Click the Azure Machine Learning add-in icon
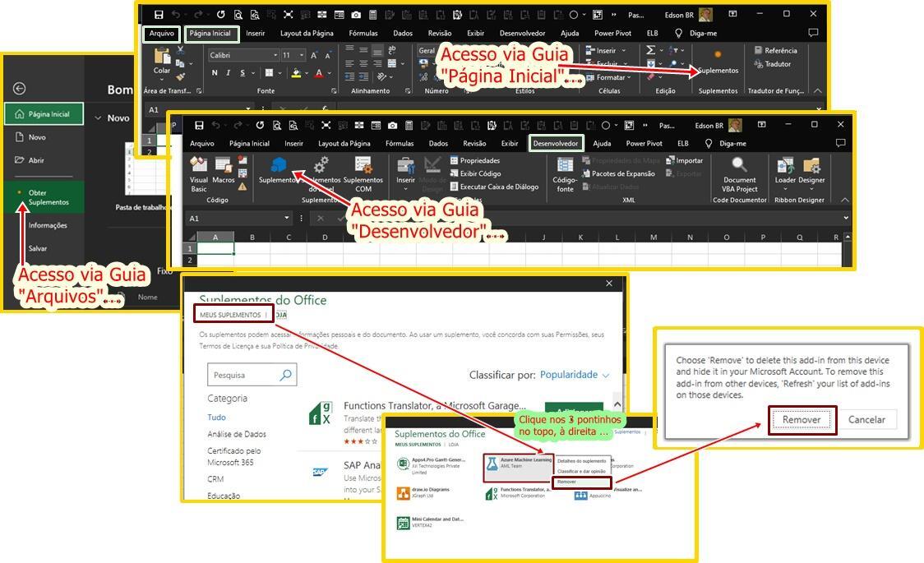Screen dimensions: 924x563 point(492,464)
